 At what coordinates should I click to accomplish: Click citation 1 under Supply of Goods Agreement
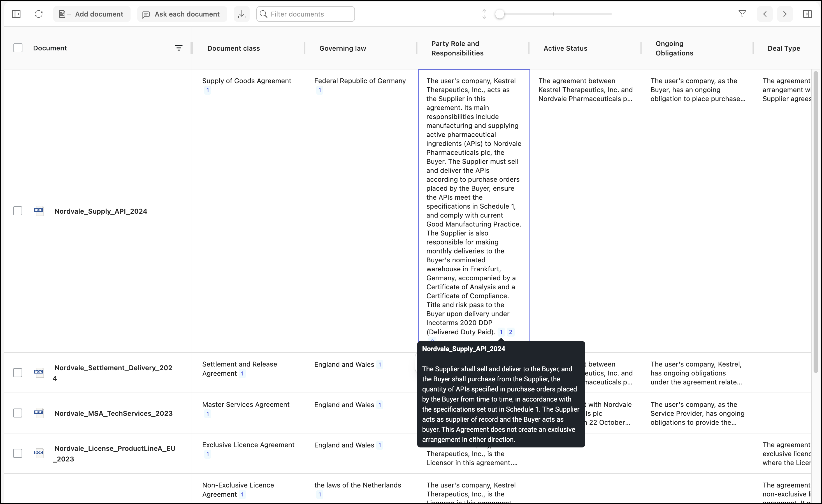[x=208, y=90]
